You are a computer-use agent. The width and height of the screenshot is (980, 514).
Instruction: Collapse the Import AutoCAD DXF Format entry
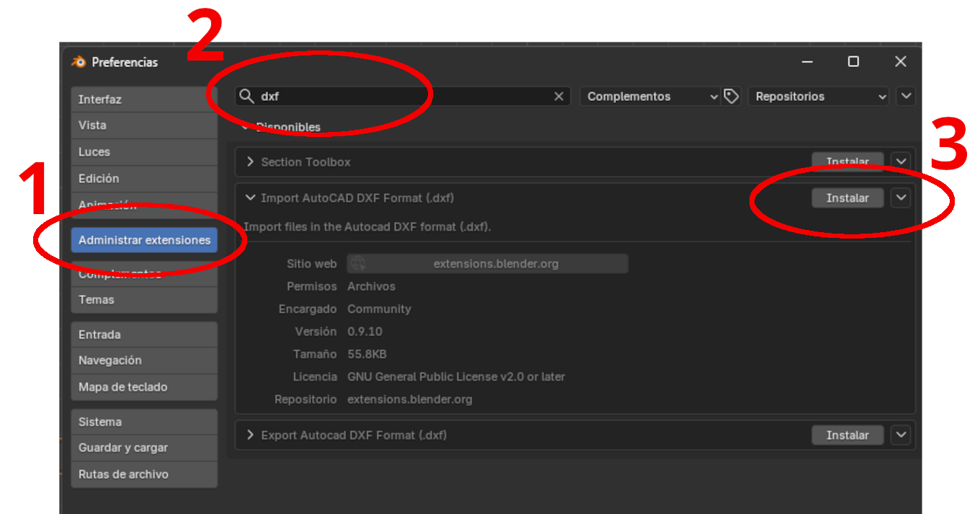coord(250,198)
